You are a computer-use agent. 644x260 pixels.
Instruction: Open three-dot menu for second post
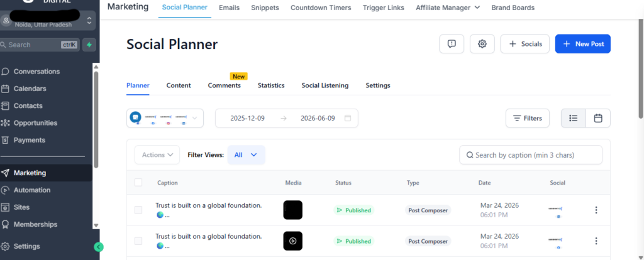(596, 241)
